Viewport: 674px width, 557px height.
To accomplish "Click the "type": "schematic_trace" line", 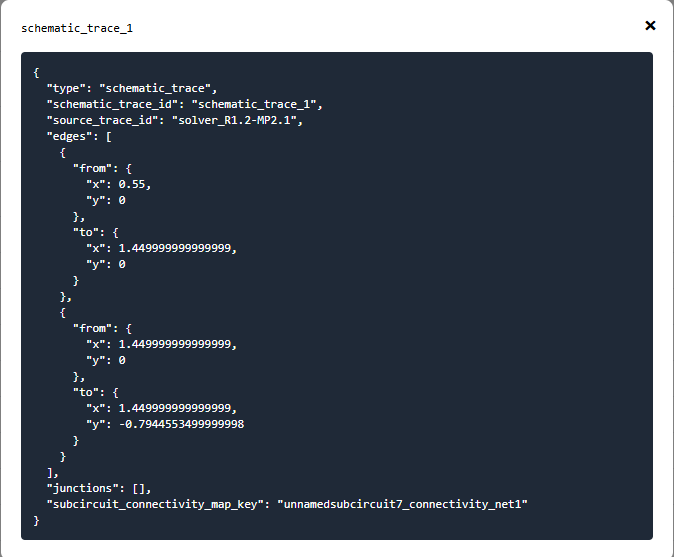I will pos(132,89).
